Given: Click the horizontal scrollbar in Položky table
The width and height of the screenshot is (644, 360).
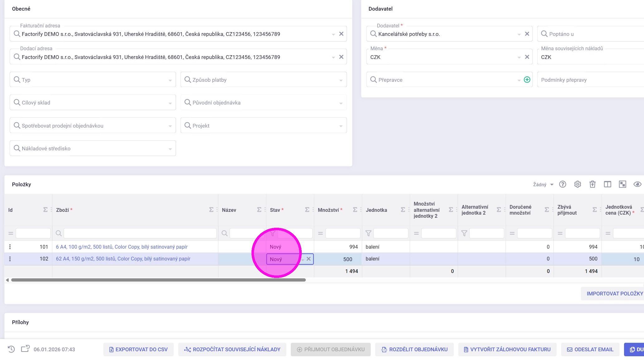Looking at the screenshot, I should 158,280.
